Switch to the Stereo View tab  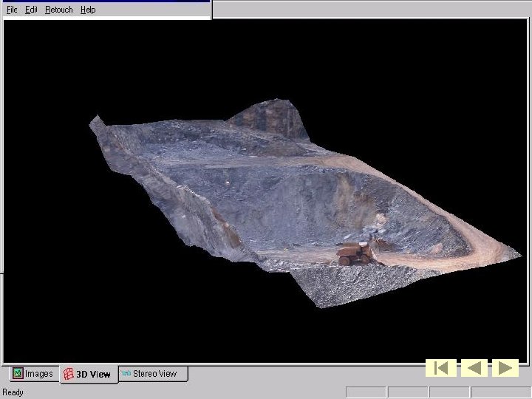[x=154, y=374]
